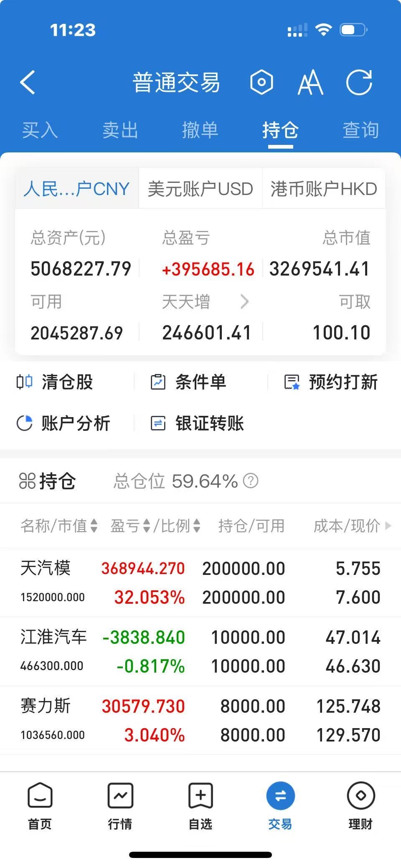This screenshot has height=868, width=401.
Task: Open the 理财 diamond circle icon
Action: tap(361, 795)
